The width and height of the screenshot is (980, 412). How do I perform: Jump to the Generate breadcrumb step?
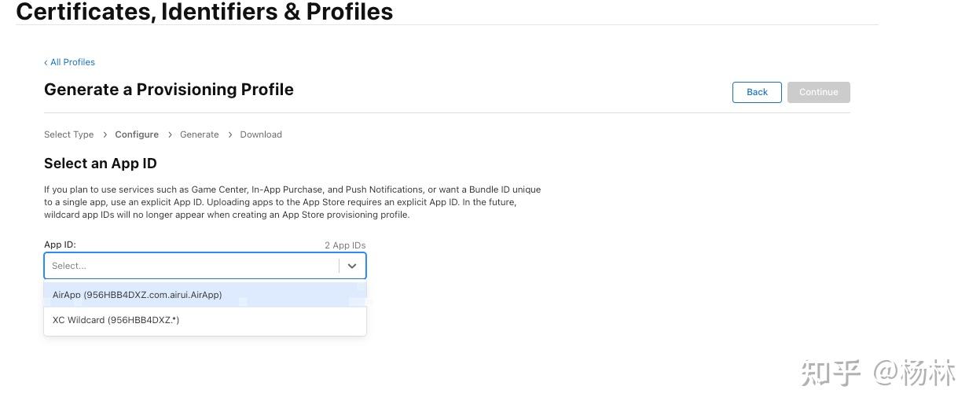pyautogui.click(x=199, y=134)
